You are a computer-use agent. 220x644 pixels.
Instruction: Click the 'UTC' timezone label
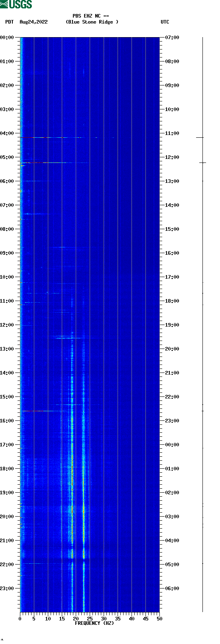tap(165, 22)
